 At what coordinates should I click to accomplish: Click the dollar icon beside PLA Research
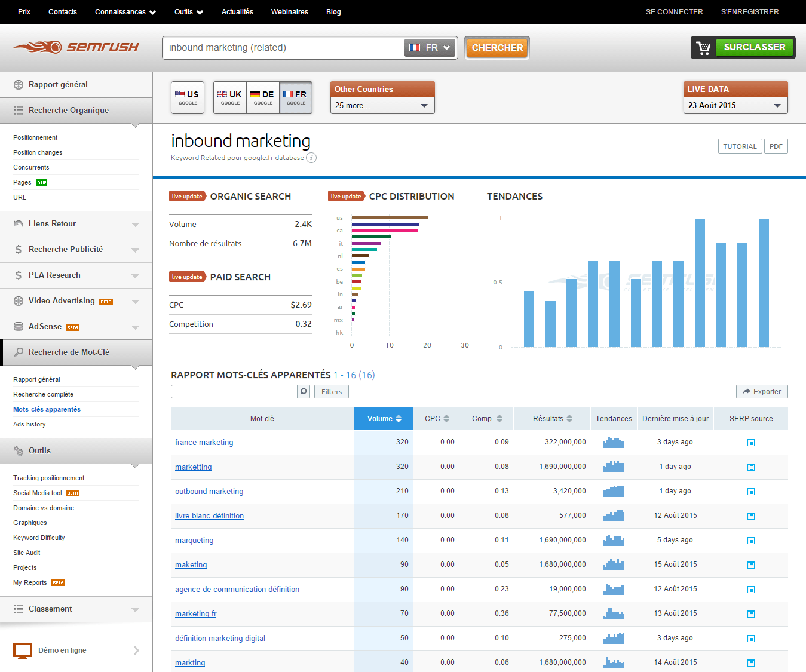click(x=19, y=275)
